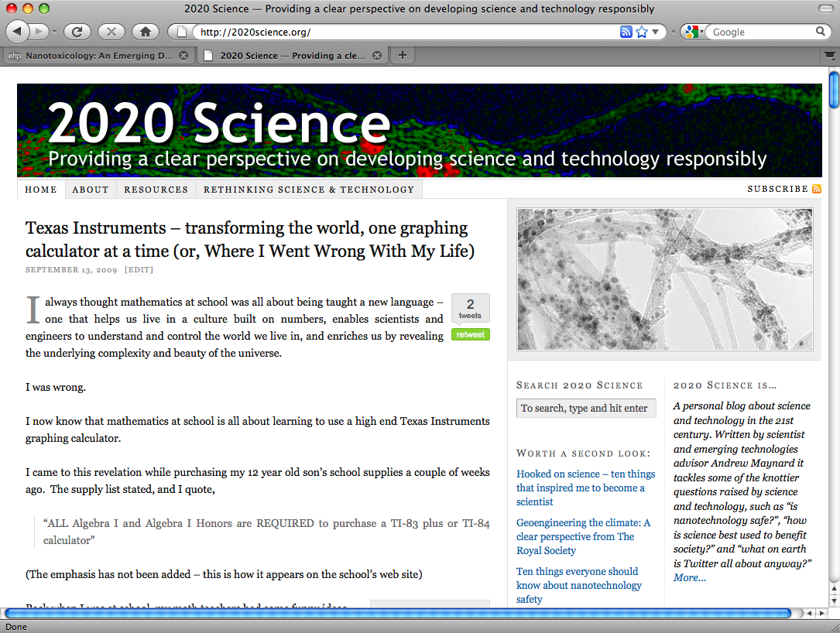Image resolution: width=840 pixels, height=633 pixels.
Task: Open the HOME navigation item
Action: 41,190
